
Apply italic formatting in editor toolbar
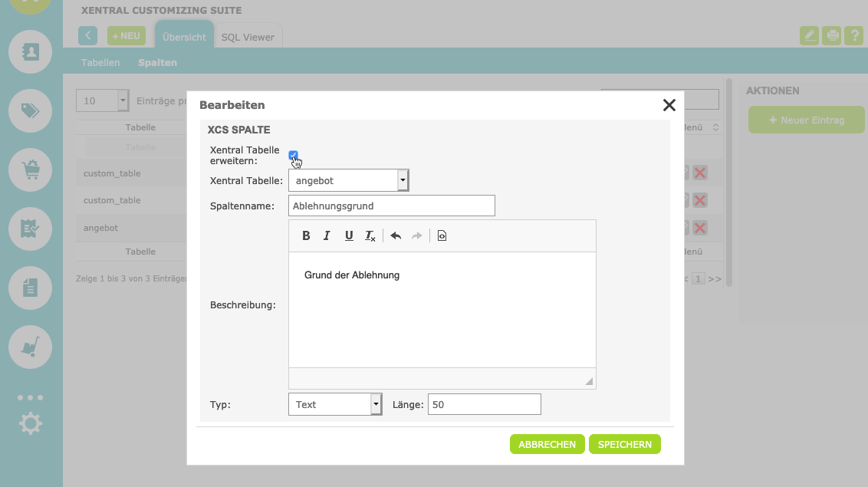point(327,235)
